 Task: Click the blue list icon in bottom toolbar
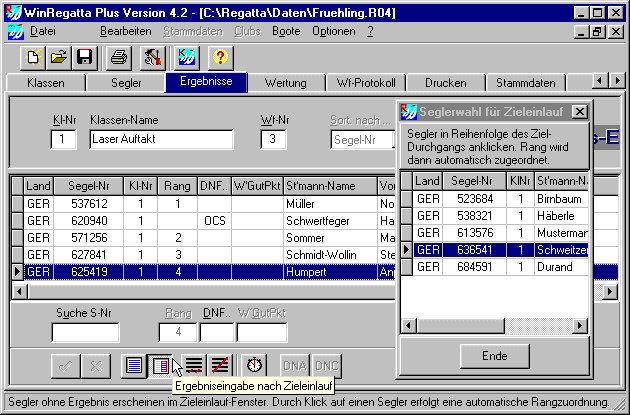(134, 366)
